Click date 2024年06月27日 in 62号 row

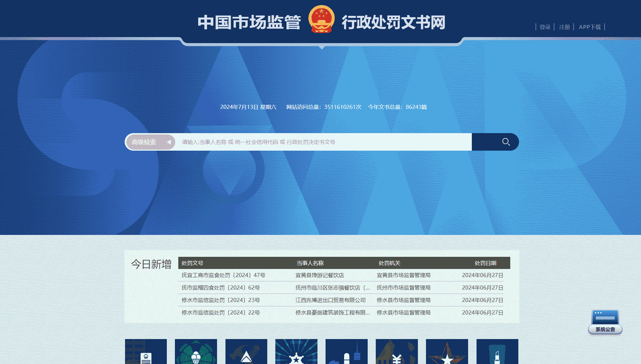[x=483, y=288]
